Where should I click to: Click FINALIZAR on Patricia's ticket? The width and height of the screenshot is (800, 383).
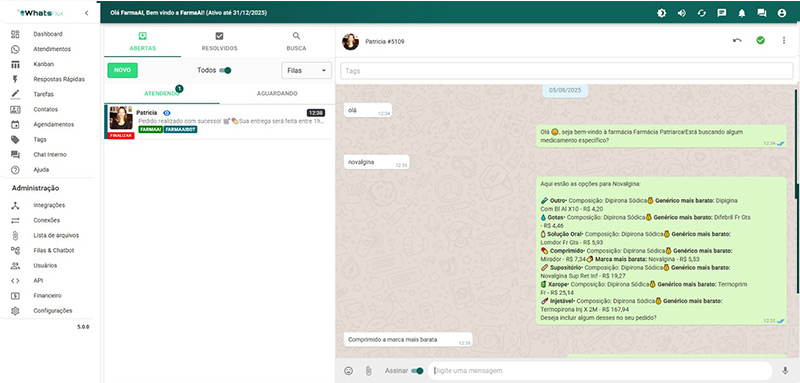[x=121, y=136]
